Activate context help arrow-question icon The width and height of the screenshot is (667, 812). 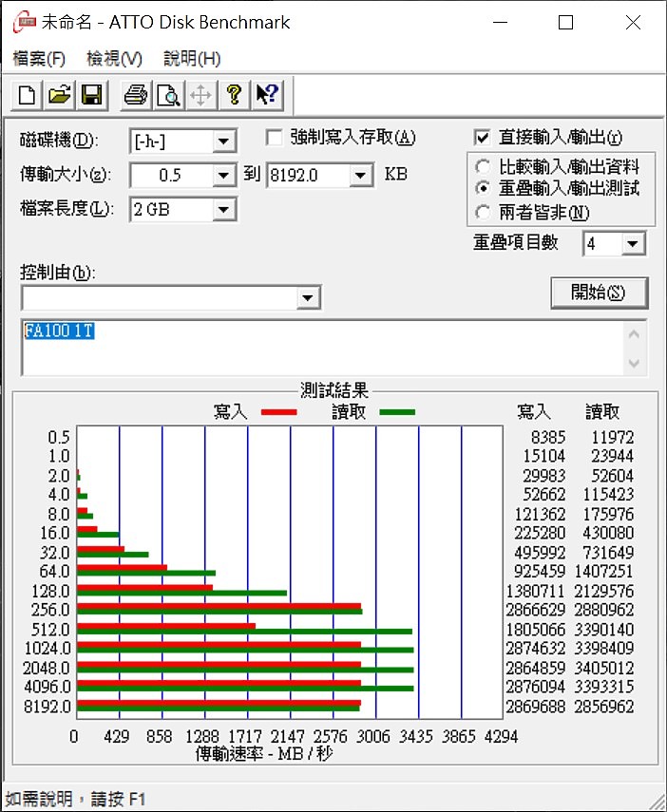[x=267, y=95]
